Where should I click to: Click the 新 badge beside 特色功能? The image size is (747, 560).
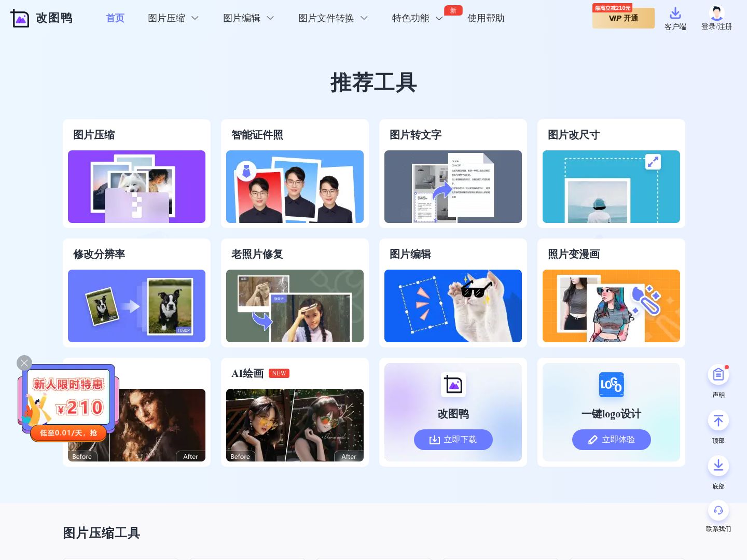point(453,10)
